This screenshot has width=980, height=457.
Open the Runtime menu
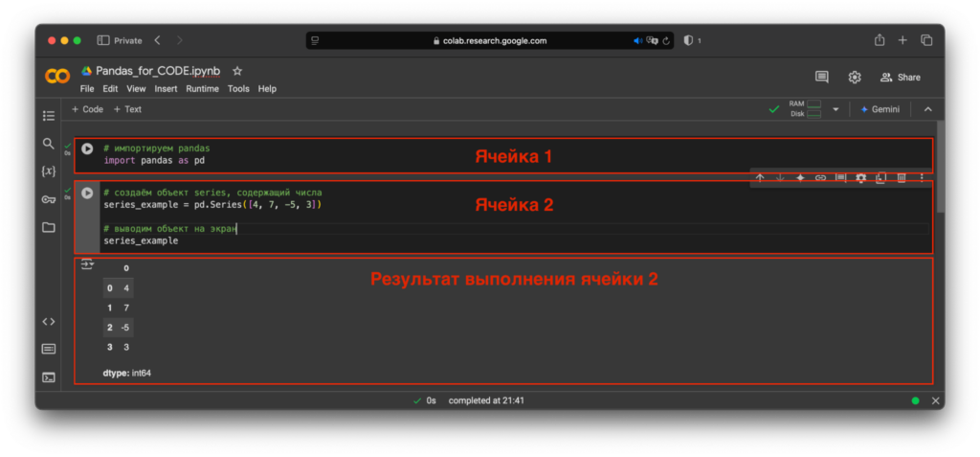pyautogui.click(x=203, y=89)
